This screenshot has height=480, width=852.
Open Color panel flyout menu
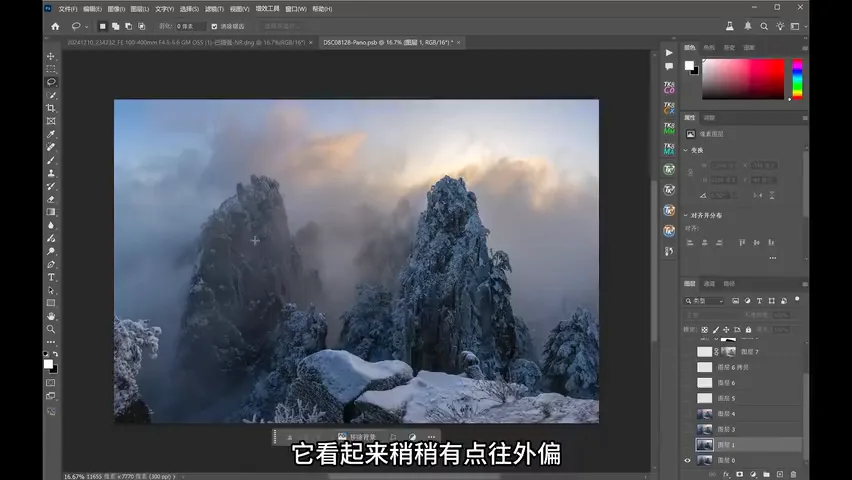point(804,48)
